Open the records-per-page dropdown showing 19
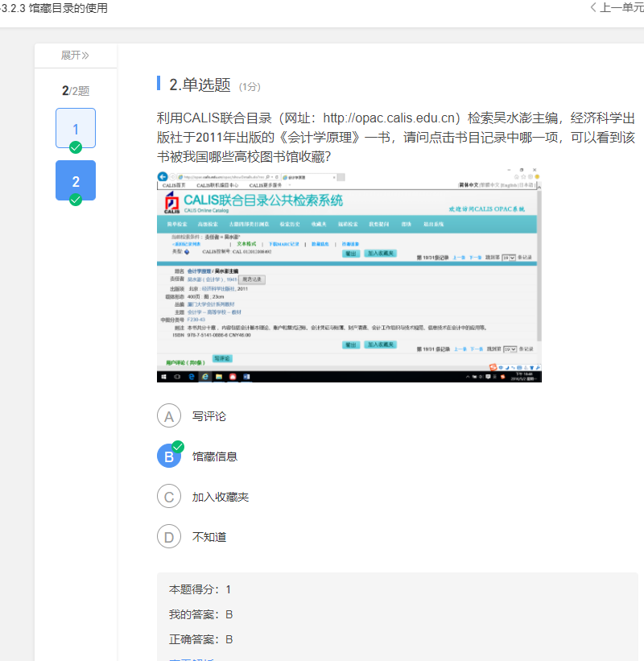Image resolution: width=644 pixels, height=661 pixels. click(509, 255)
